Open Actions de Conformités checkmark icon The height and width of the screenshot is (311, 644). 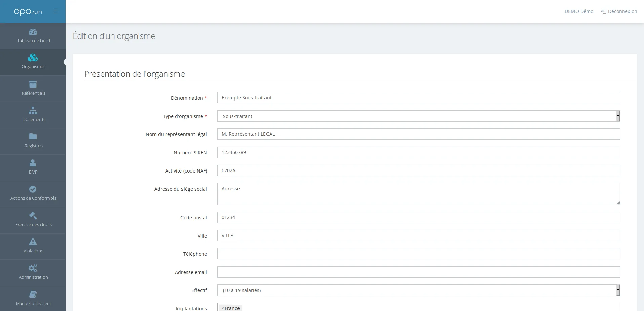[x=33, y=189]
